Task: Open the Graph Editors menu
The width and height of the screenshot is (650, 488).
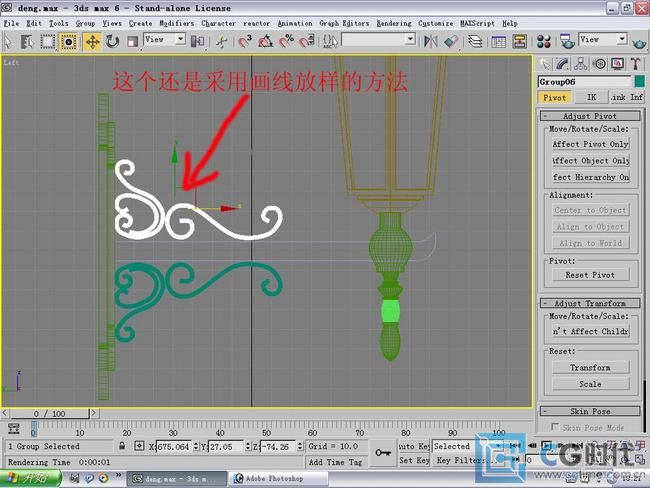Action: point(344,23)
